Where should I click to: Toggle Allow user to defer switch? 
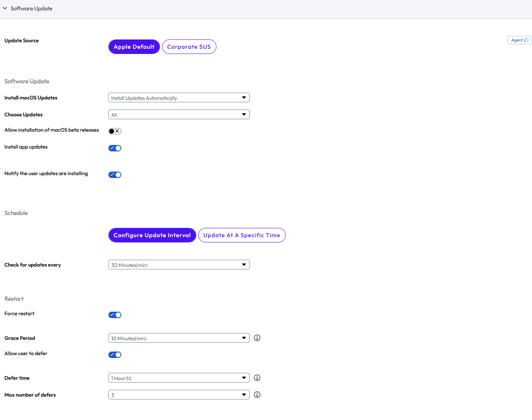click(x=115, y=355)
